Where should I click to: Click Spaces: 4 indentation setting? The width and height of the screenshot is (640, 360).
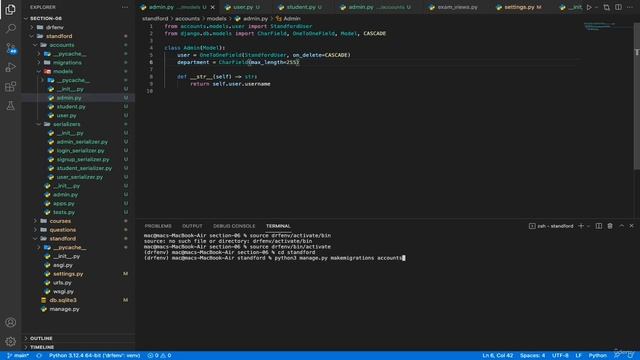(532, 356)
